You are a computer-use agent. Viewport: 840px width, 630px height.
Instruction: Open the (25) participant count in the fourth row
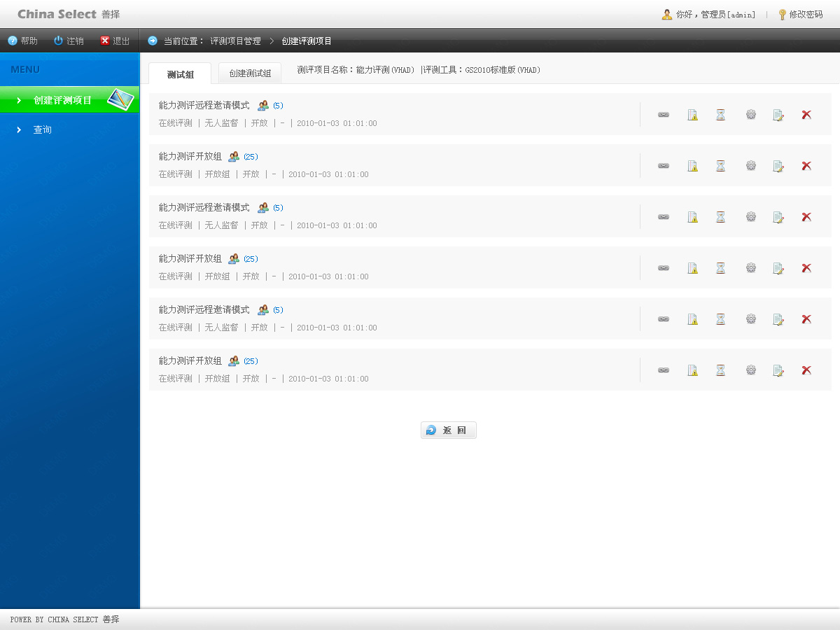point(251,259)
